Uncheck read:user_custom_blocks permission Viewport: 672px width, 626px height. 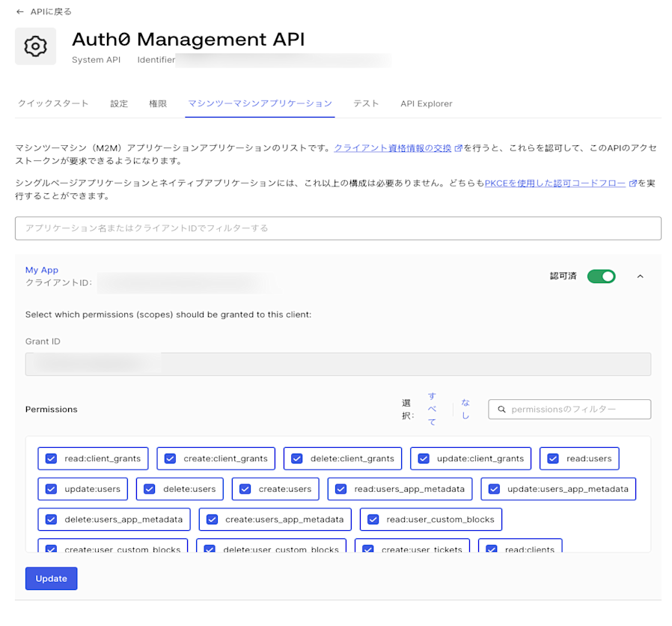point(373,520)
